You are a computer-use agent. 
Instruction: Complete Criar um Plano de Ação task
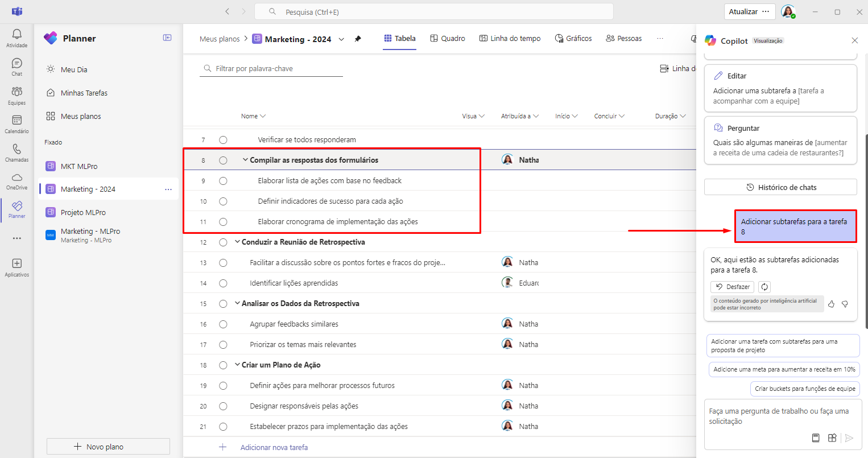(223, 365)
